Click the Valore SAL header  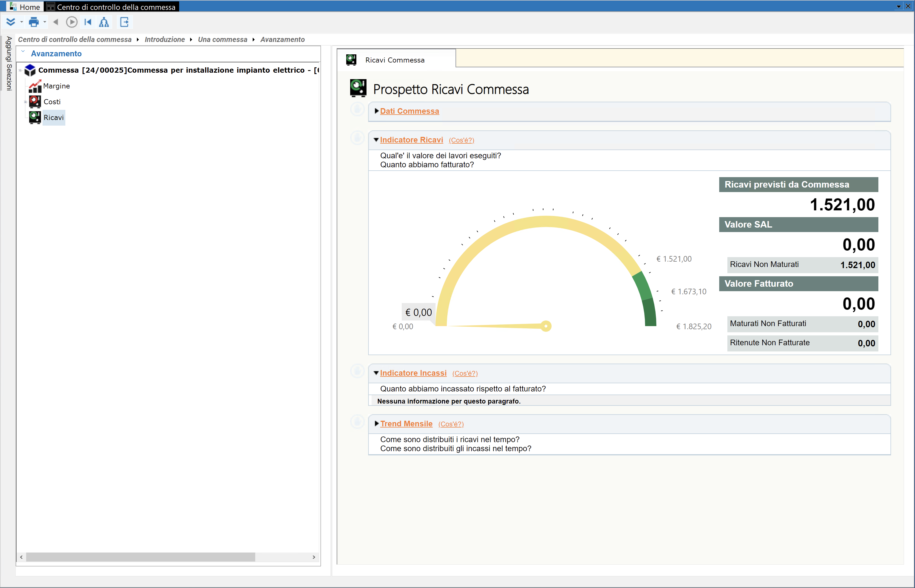point(799,224)
